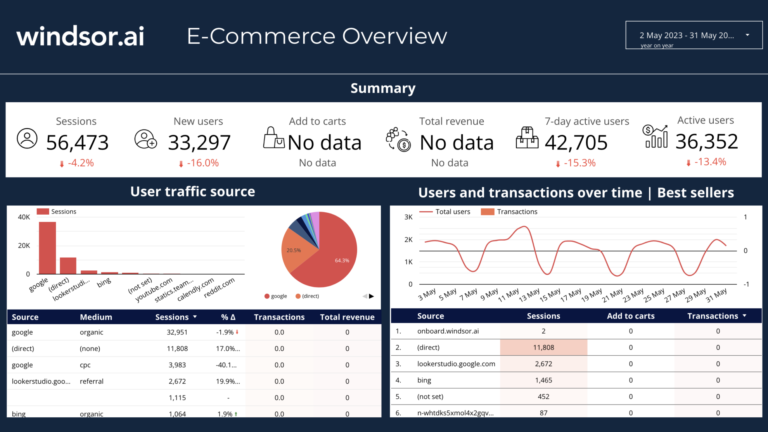Viewport: 768px width, 432px height.
Task: Select the bing row with 1,465 sessions
Action: click(x=576, y=380)
